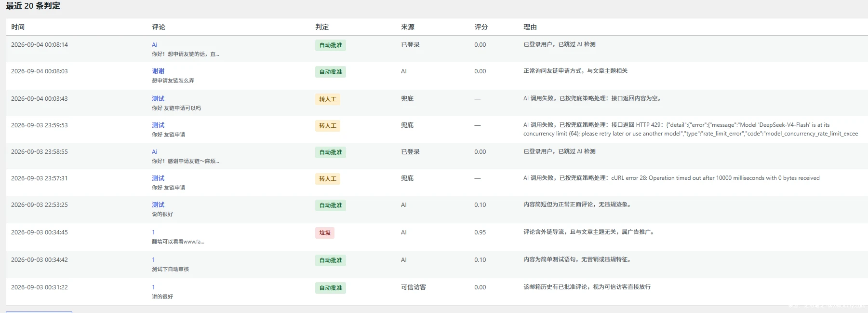Viewport: 868px width, 313px height.
Task: Click the 自动批准 badge in the 00:31:22 row
Action: click(331, 288)
